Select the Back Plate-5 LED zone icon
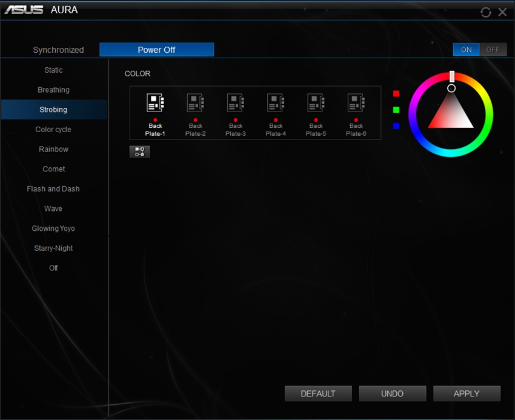Screen dimensions: 515x420 (x=316, y=102)
